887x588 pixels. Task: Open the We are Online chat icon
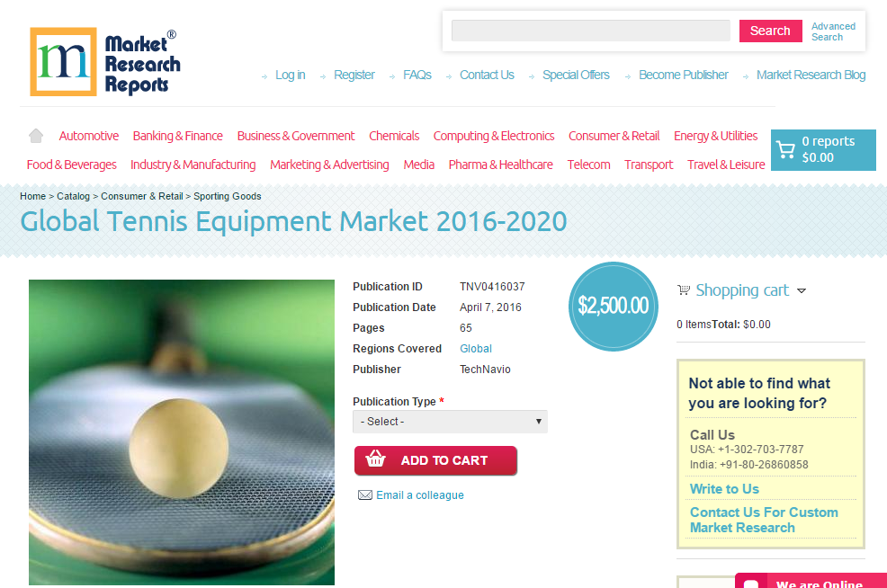[751, 583]
